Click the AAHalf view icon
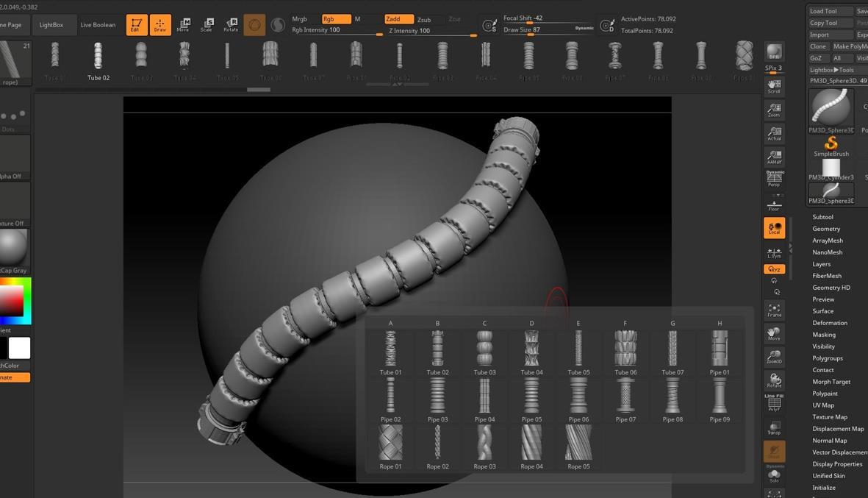The width and height of the screenshot is (868, 498). (774, 156)
